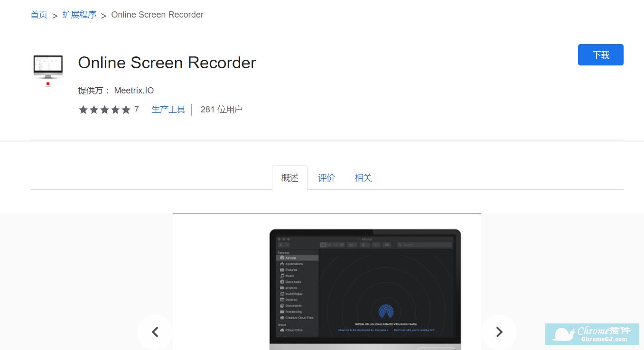Screen dimensions: 644x350
Task: Click the Online Screen Recorder title text
Action: pos(167,63)
